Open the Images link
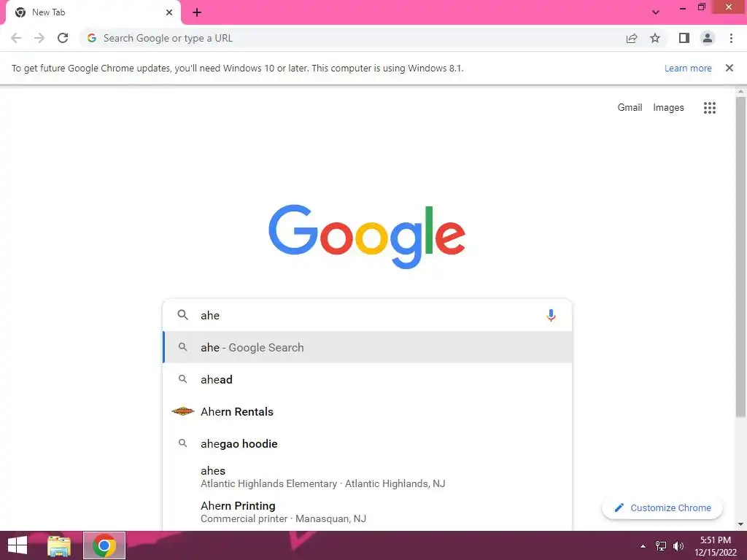 click(x=668, y=108)
